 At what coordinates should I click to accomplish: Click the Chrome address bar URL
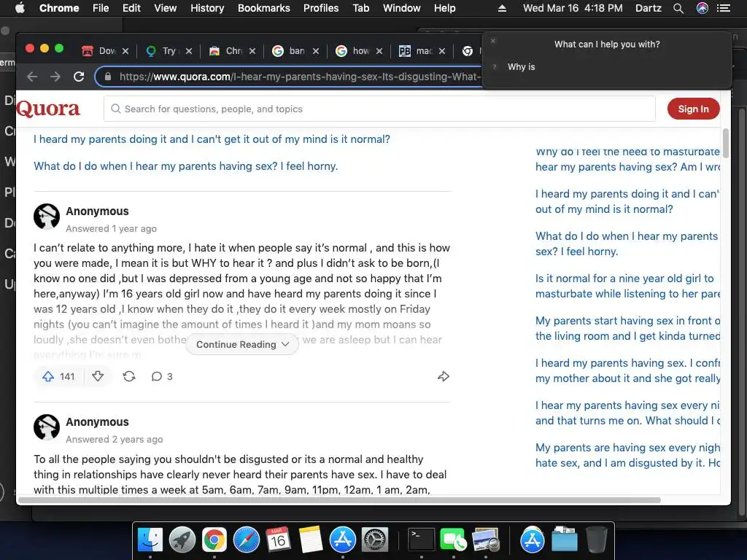click(300, 77)
